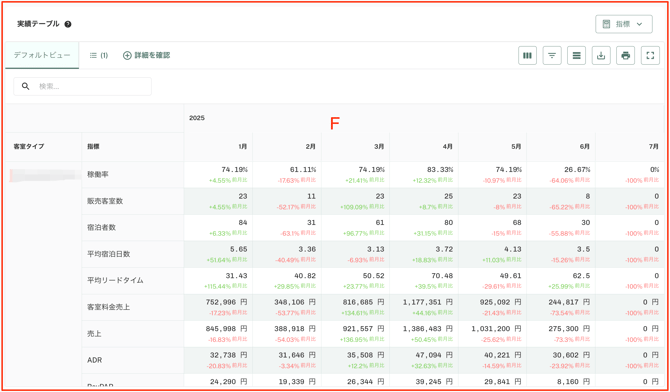
Task: Select the 宿泊者数 row label
Action: click(101, 227)
